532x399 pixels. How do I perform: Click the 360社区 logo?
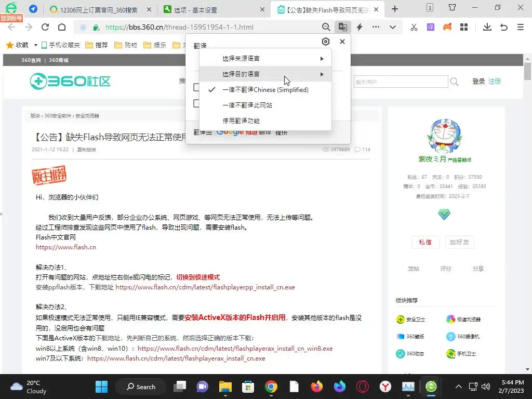70,81
